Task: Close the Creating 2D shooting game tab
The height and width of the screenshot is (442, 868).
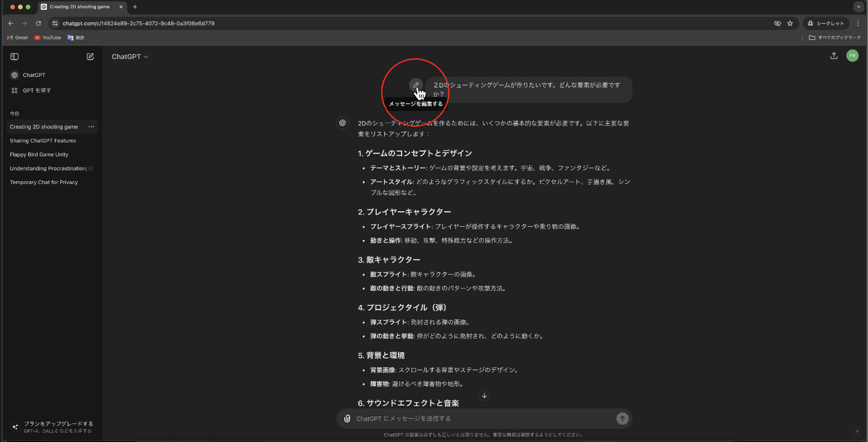Action: pyautogui.click(x=121, y=7)
